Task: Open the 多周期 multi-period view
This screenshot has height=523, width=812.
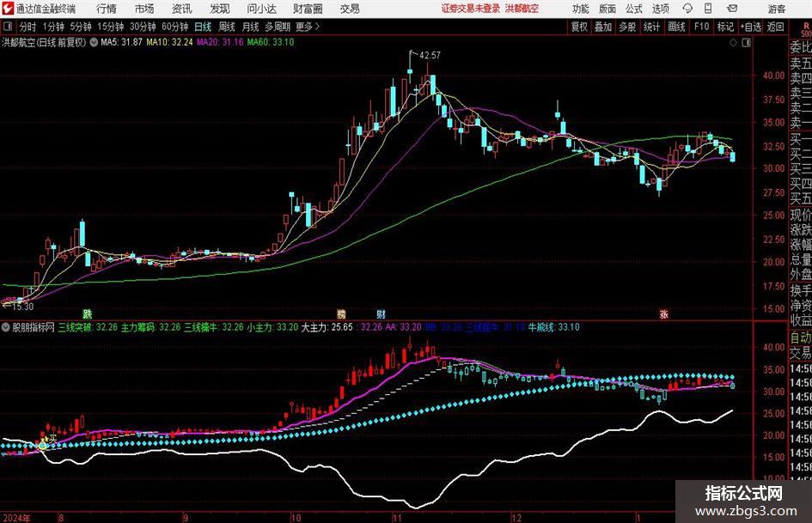Action: (x=278, y=27)
